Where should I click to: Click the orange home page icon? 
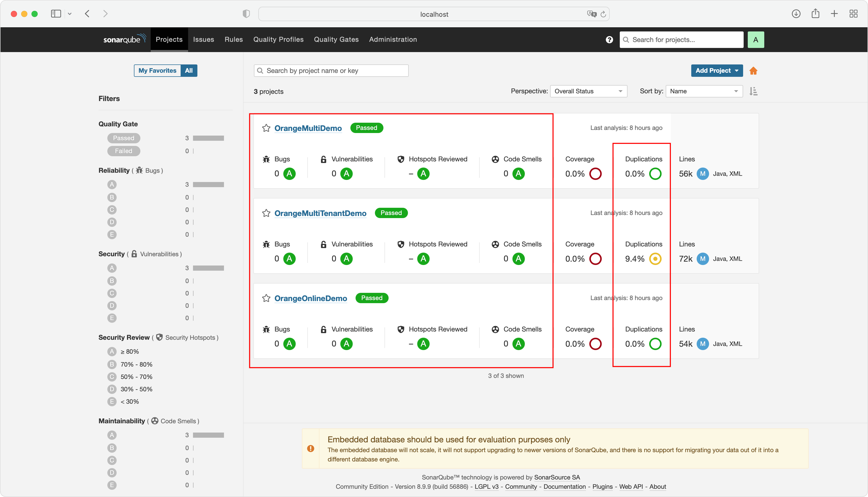(753, 71)
